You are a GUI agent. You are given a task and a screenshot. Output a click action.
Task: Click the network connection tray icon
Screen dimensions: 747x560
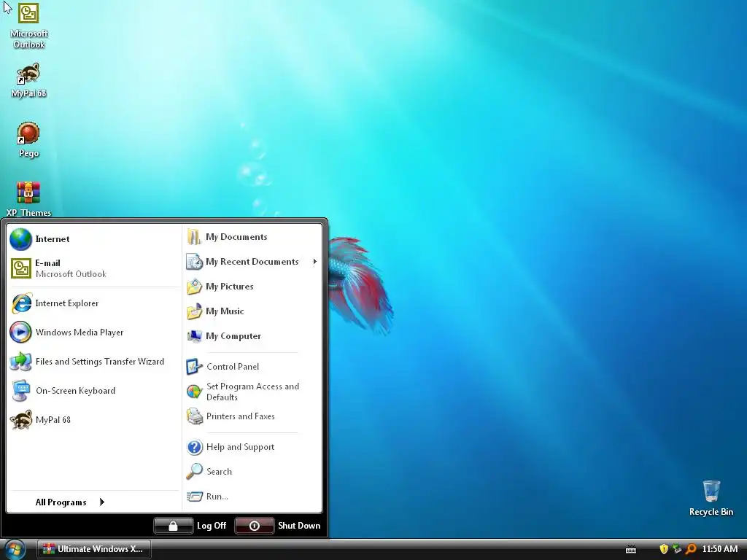click(x=677, y=549)
